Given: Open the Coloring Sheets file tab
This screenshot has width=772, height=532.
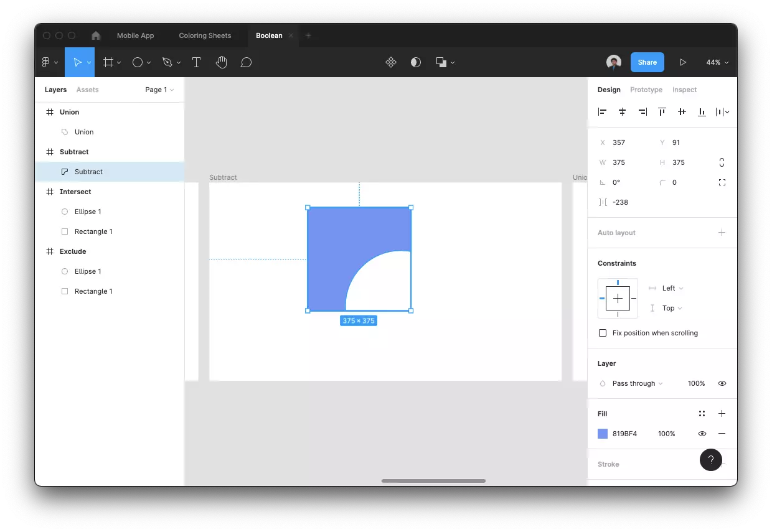Looking at the screenshot, I should [x=205, y=35].
